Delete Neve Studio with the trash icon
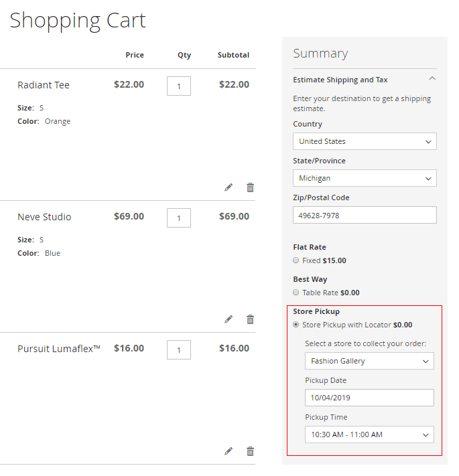 pos(250,319)
